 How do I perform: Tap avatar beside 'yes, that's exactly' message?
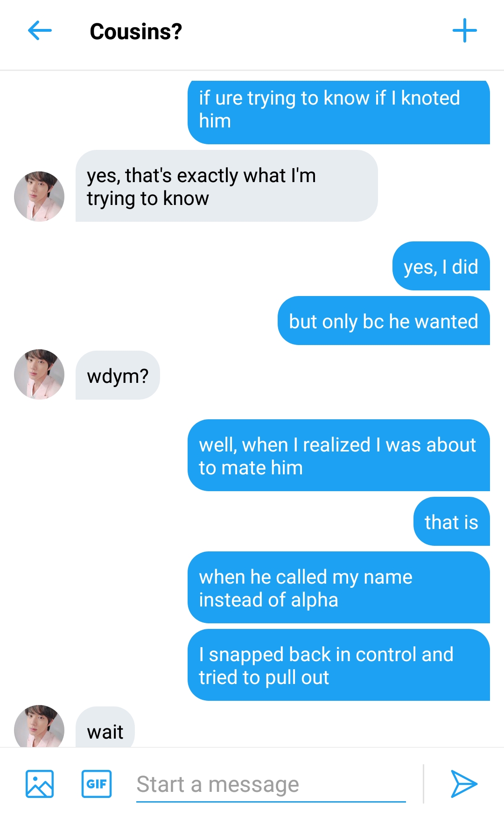pos(39,196)
